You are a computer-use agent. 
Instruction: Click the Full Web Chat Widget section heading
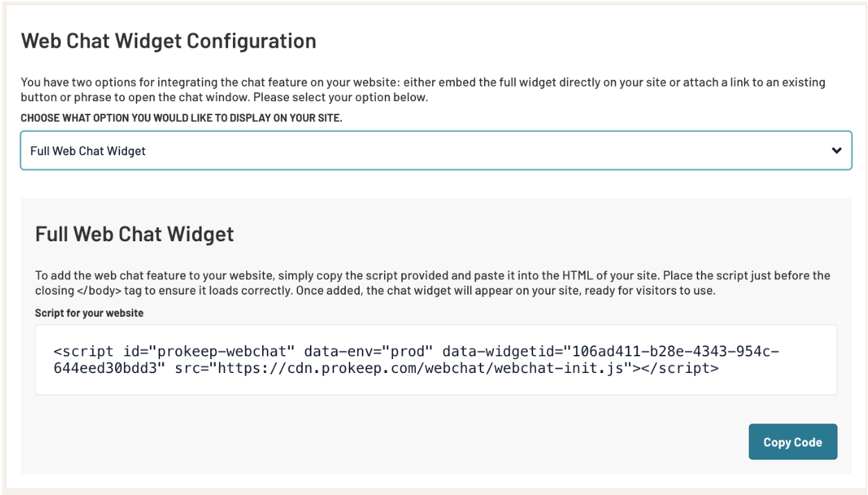(134, 234)
